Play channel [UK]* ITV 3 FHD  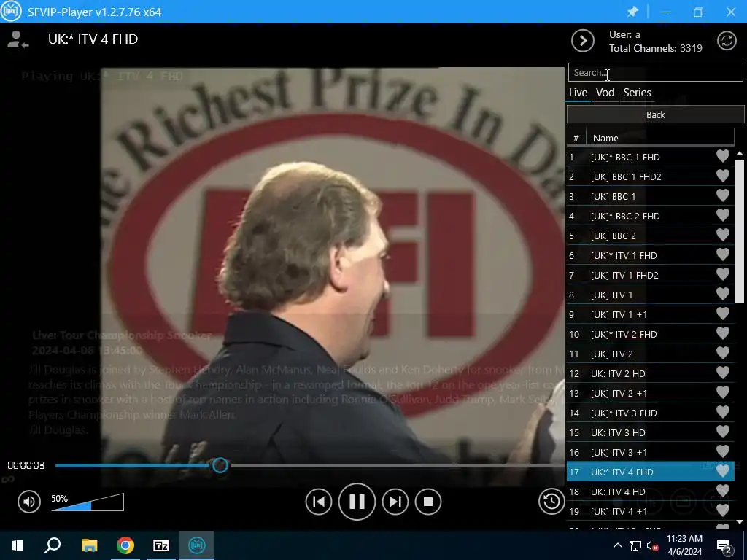pos(650,413)
